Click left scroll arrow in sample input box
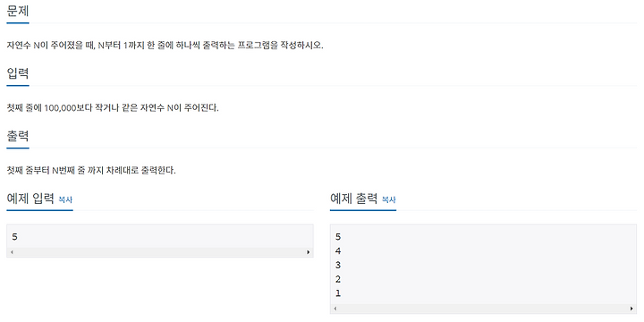644x322 pixels. pos(12,252)
